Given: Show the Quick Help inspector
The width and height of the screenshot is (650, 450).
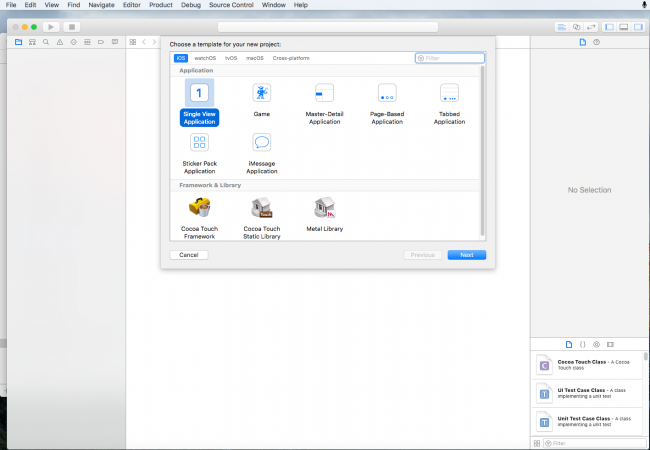Looking at the screenshot, I should point(597,42).
